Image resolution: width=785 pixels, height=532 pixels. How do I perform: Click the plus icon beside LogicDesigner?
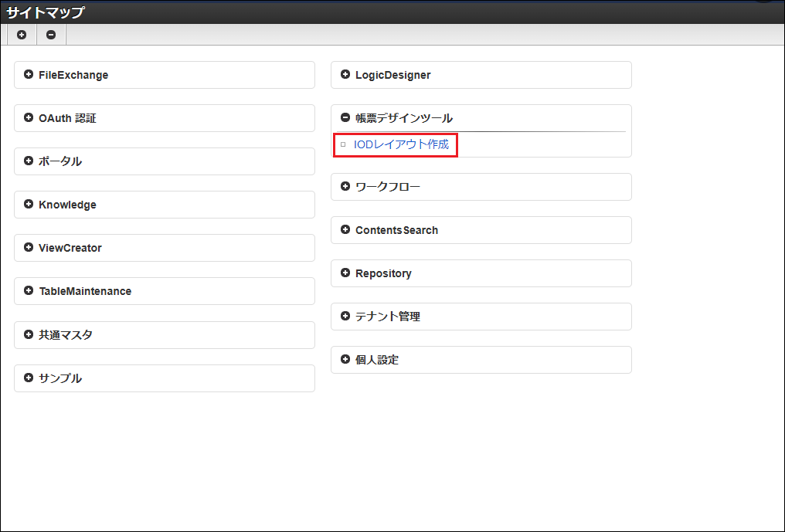click(x=345, y=75)
